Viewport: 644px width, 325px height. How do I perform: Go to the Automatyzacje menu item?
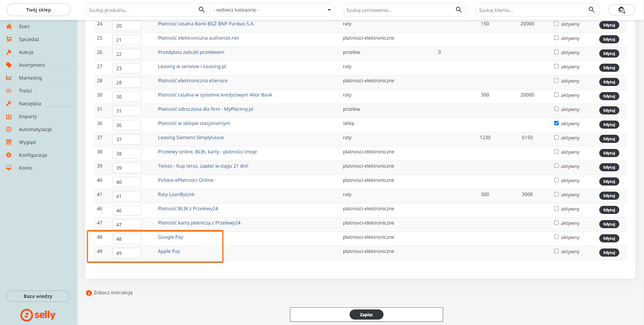coord(35,129)
